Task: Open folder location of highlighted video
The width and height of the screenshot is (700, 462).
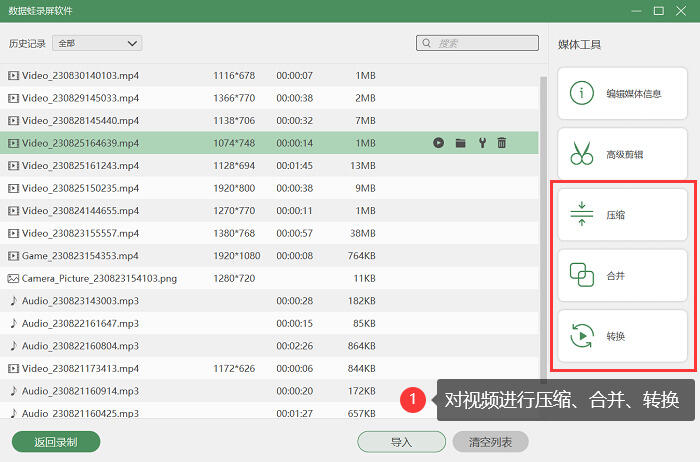Action: pyautogui.click(x=460, y=143)
